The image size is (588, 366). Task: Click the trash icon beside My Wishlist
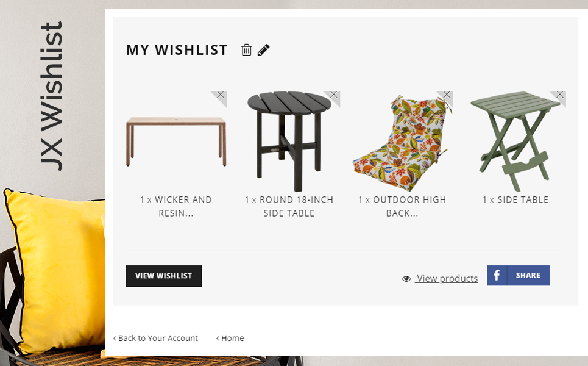[x=246, y=50]
